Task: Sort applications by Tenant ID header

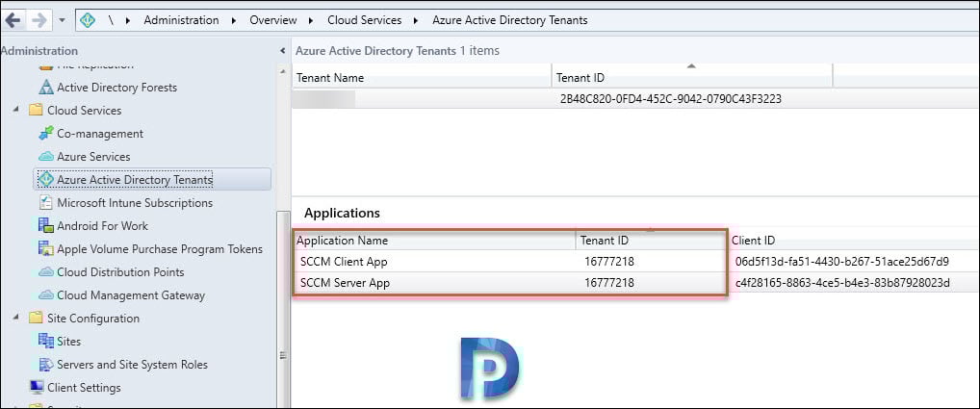Action: coord(651,241)
